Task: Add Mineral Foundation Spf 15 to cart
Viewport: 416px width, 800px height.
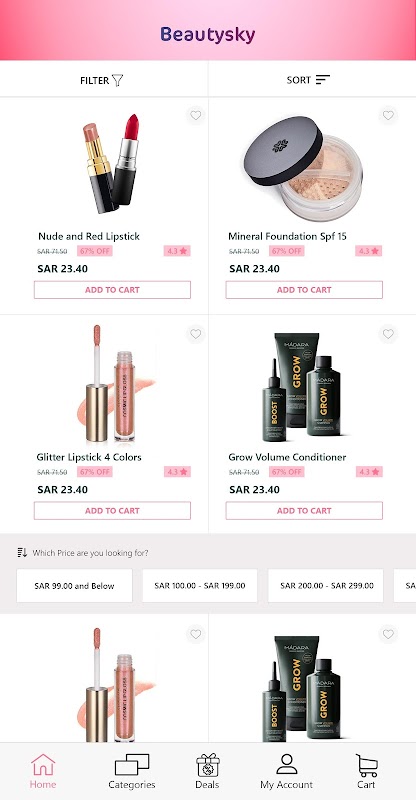Action: tap(304, 290)
